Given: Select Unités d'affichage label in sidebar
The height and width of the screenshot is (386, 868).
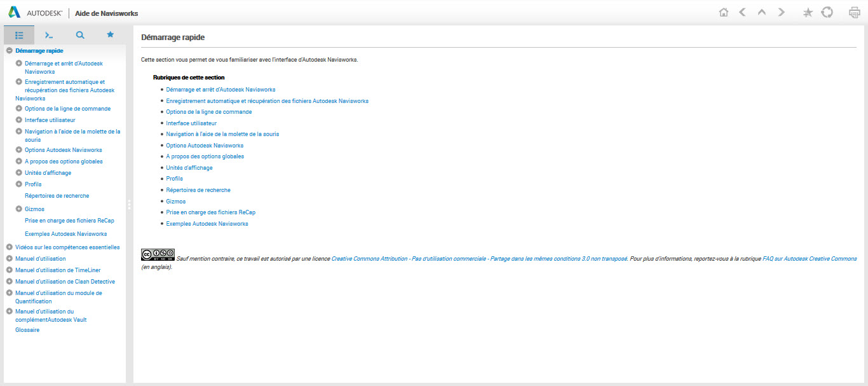Looking at the screenshot, I should coord(48,173).
